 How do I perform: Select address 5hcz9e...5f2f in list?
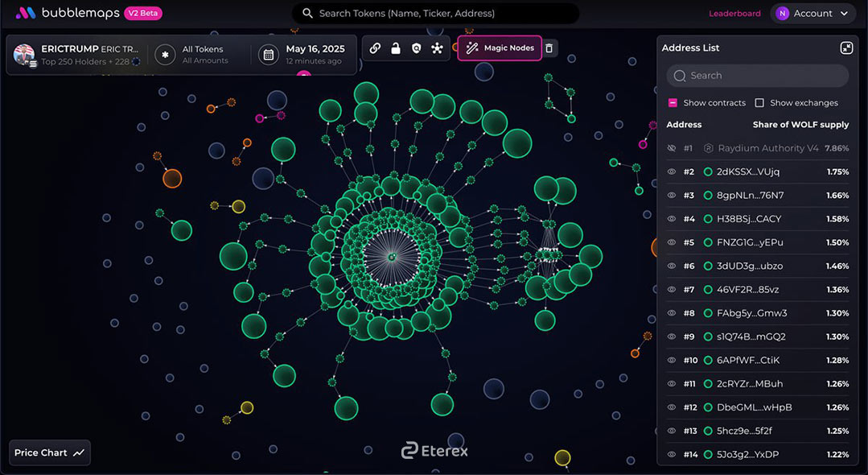point(745,431)
